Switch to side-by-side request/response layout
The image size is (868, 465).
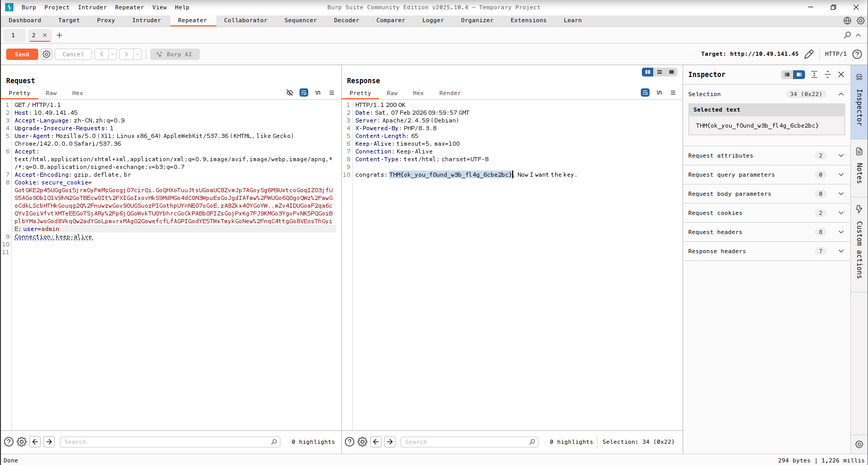coord(648,72)
